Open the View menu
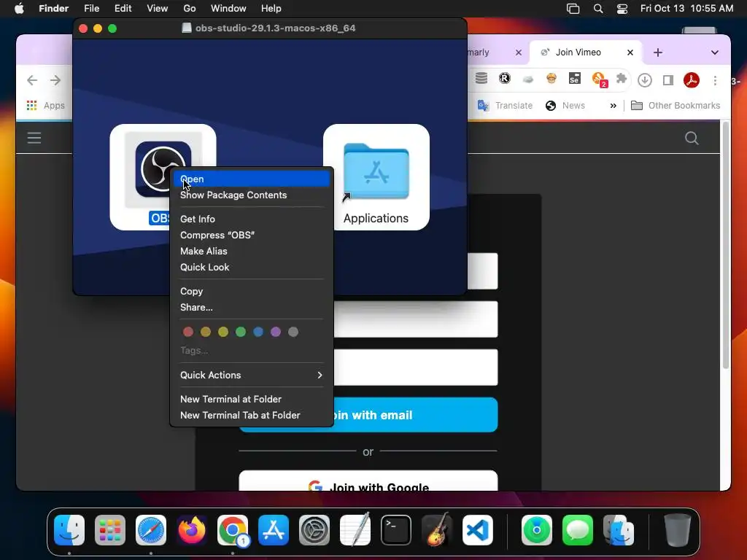 tap(158, 9)
